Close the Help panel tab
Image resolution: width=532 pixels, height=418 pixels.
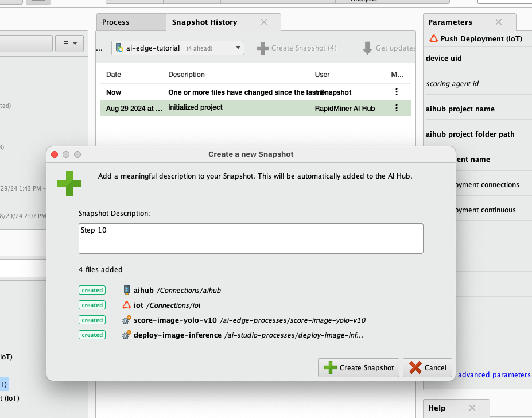(x=472, y=408)
